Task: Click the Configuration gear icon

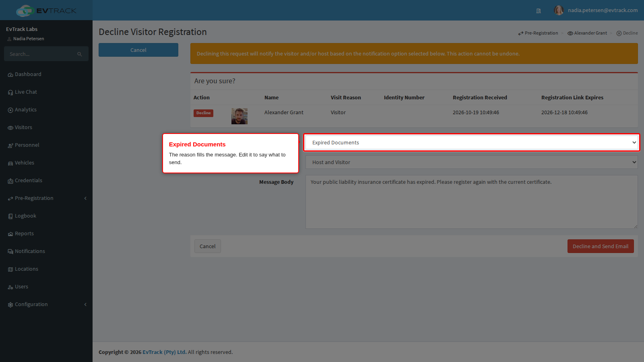Action: (10, 305)
